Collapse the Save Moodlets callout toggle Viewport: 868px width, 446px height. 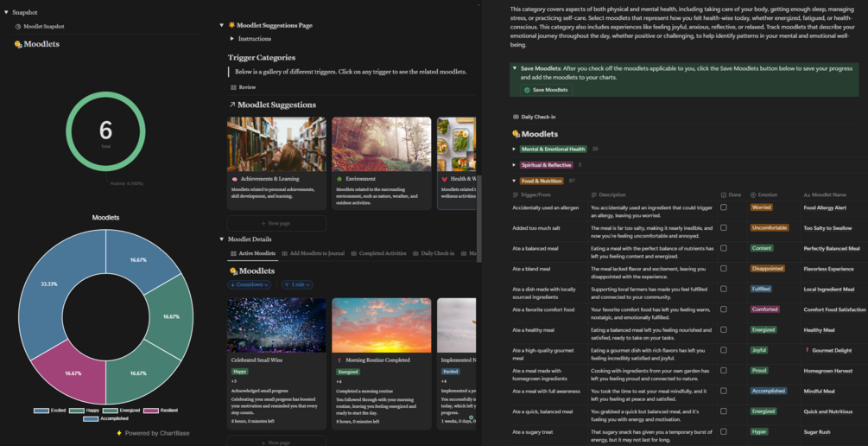(x=515, y=68)
